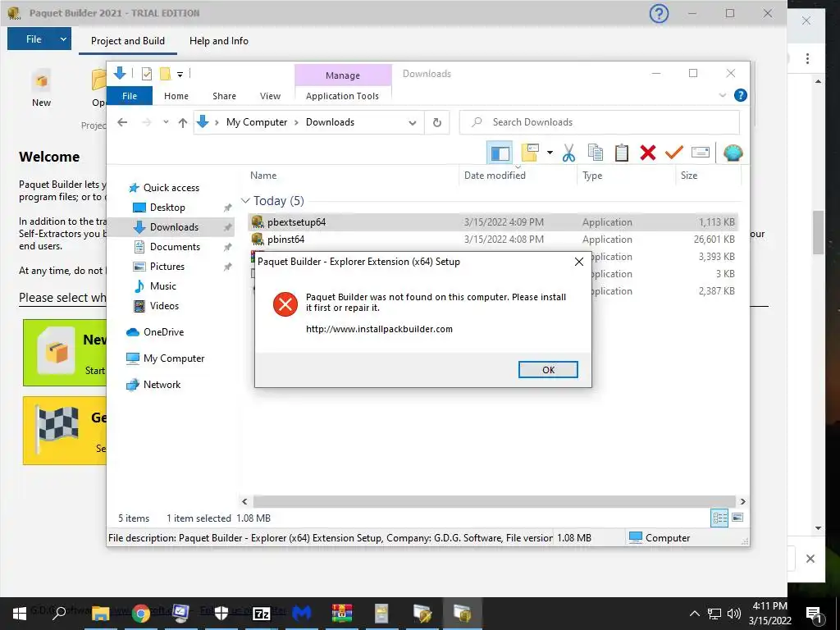Viewport: 840px width, 630px height.
Task: Select Network in navigation pane
Action: tap(162, 385)
